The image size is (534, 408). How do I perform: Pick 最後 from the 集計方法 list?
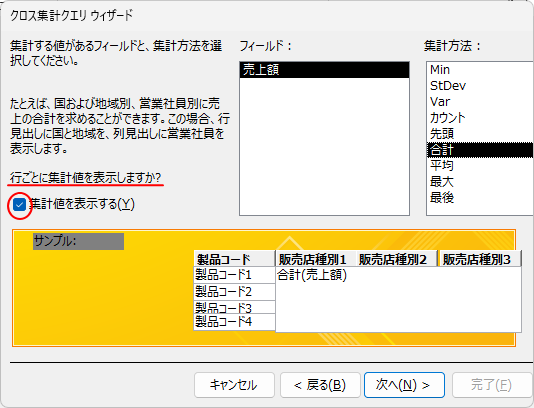pos(480,198)
